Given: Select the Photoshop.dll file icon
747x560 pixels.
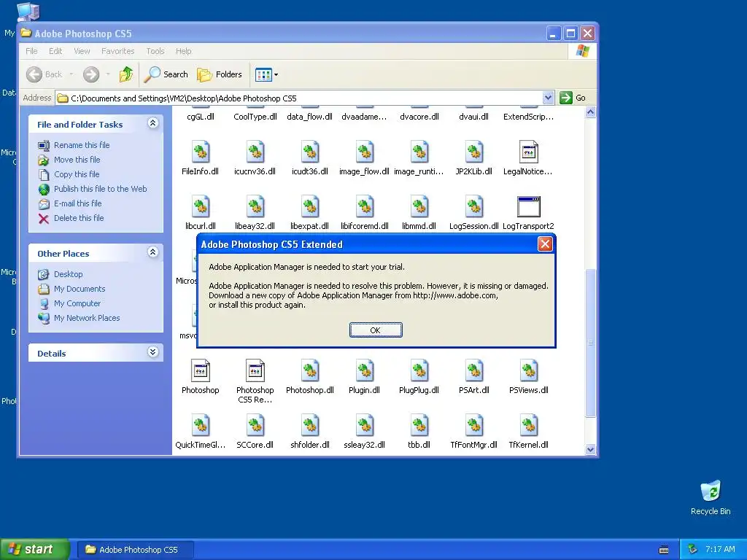Looking at the screenshot, I should (309, 370).
